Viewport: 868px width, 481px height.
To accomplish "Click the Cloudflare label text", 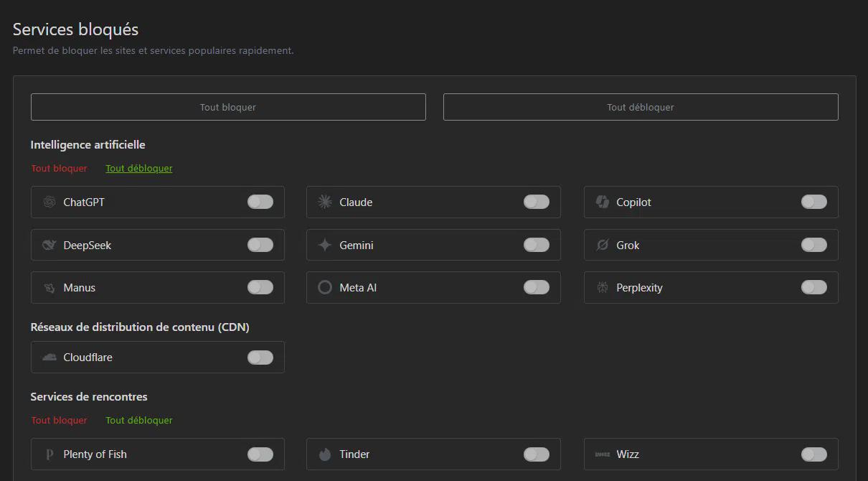I will point(88,358).
